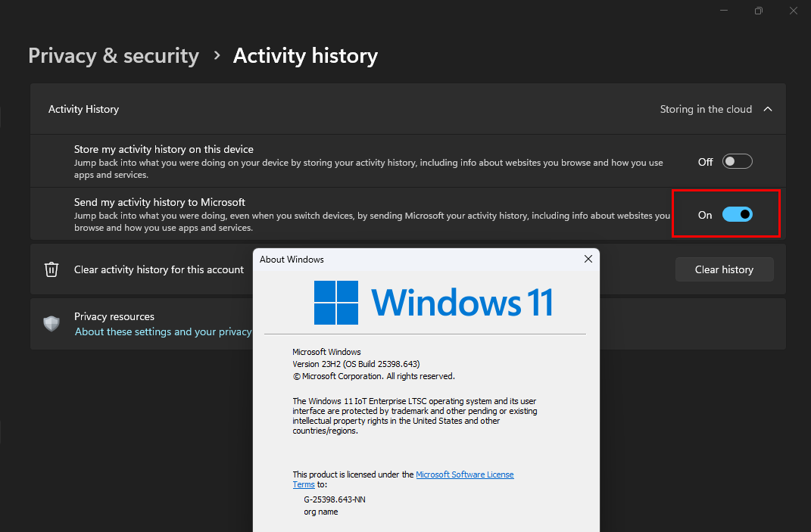Viewport: 811px width, 532px height.
Task: Click the Clear history button
Action: click(x=724, y=269)
